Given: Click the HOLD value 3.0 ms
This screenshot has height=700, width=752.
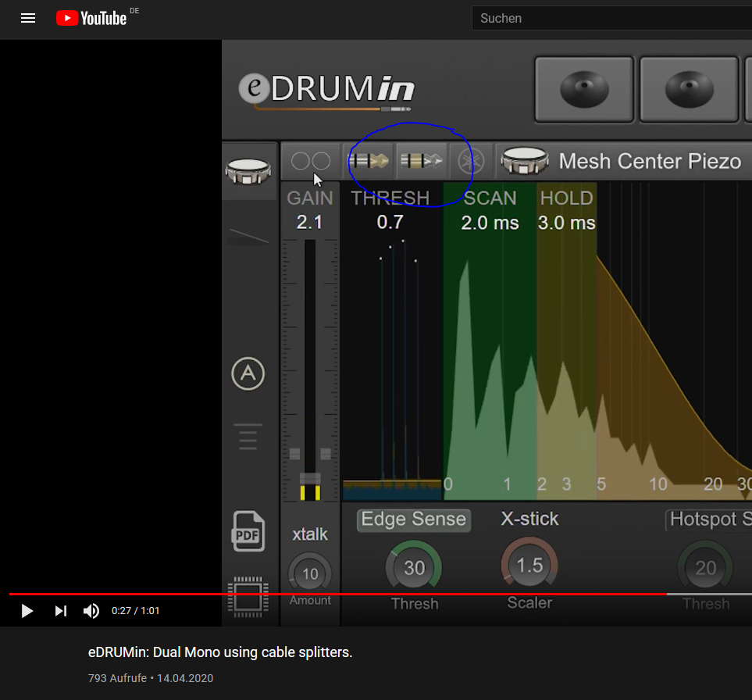Looking at the screenshot, I should click(566, 223).
